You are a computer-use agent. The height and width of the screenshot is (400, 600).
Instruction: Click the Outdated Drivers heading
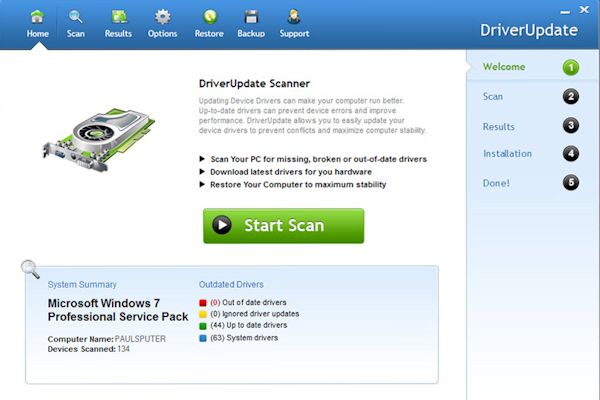pos(231,284)
